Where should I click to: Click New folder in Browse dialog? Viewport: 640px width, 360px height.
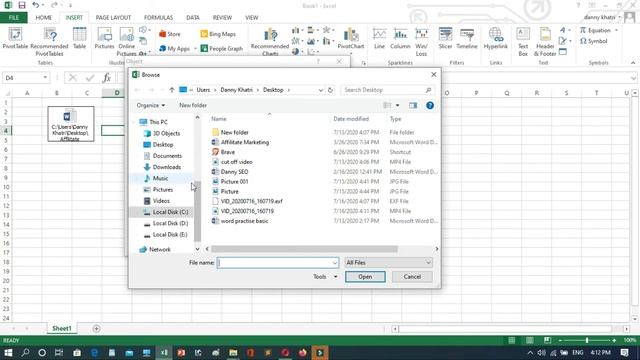pos(193,105)
